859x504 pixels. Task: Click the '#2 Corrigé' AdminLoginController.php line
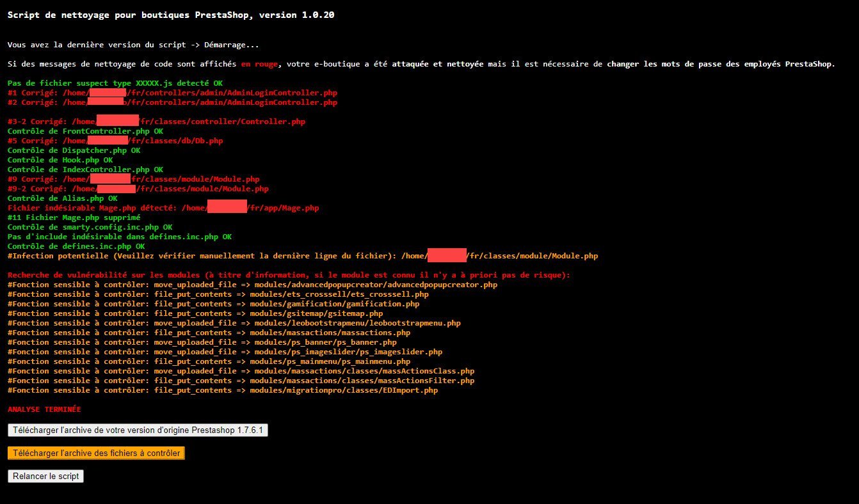172,102
